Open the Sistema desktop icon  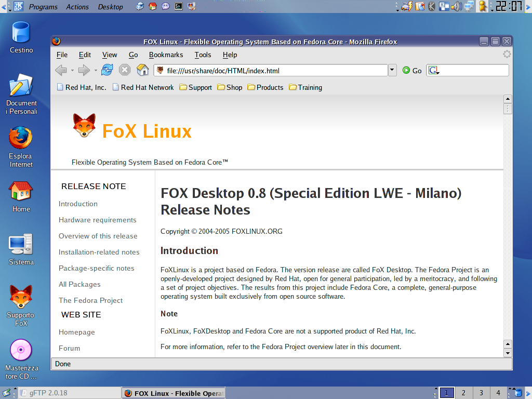pos(21,249)
